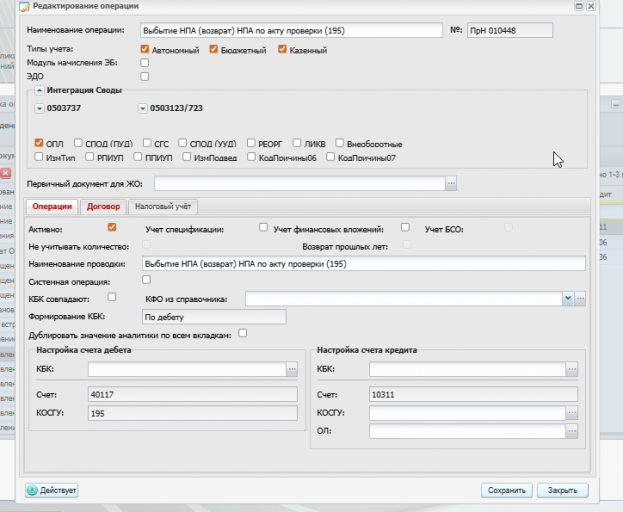Check the СПОД (ПУД) checkbox

[78, 143]
